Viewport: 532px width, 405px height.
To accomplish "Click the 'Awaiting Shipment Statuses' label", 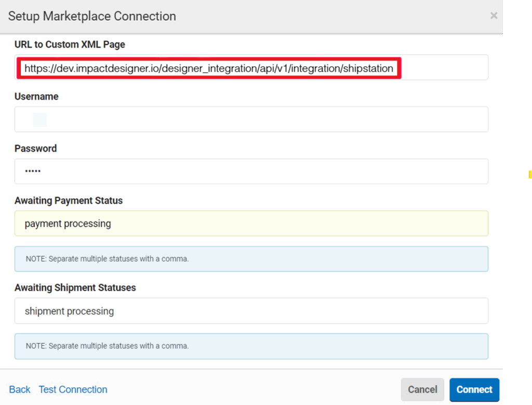I will 75,288.
